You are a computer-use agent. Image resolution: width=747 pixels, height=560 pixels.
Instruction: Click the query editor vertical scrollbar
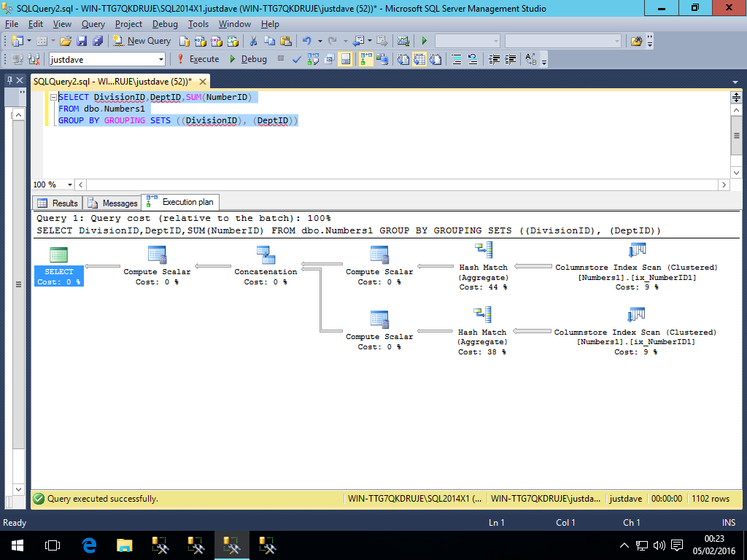(x=737, y=135)
